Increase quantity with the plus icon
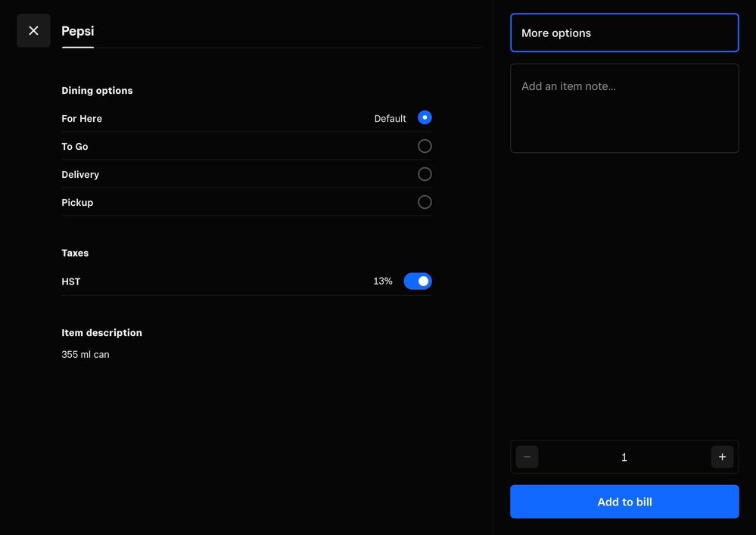 [722, 457]
